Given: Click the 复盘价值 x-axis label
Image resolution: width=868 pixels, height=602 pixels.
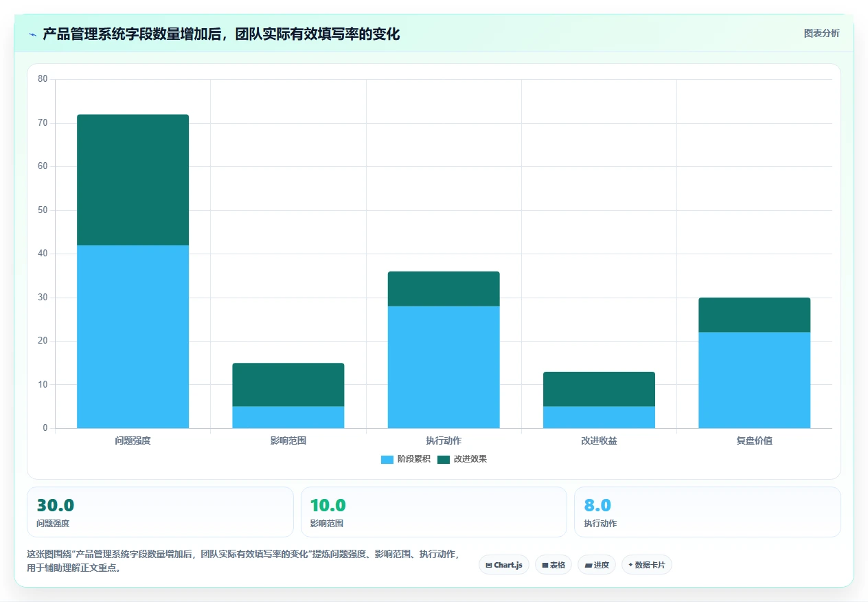Looking at the screenshot, I should pyautogui.click(x=755, y=441).
